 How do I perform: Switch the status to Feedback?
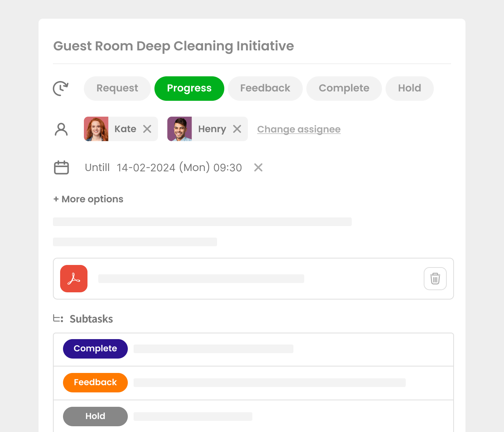pyautogui.click(x=265, y=88)
